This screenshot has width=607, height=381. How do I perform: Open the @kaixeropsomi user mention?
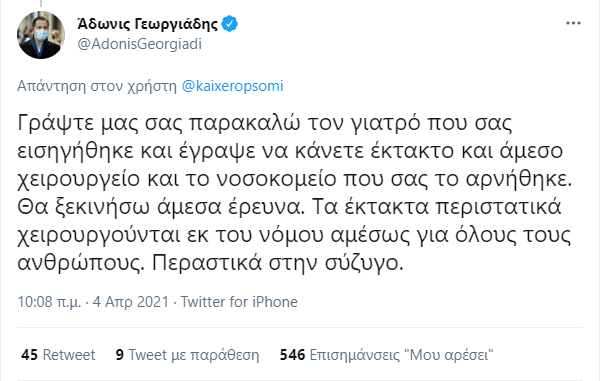click(x=233, y=86)
